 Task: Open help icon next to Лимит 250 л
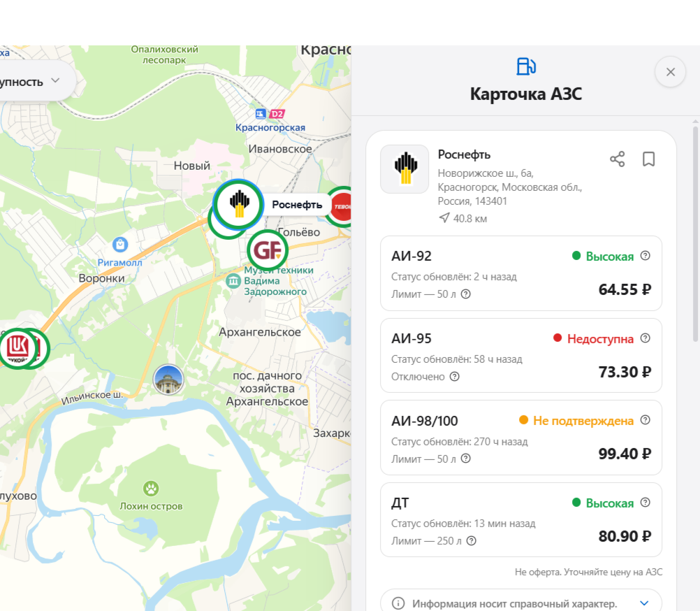[x=471, y=541]
